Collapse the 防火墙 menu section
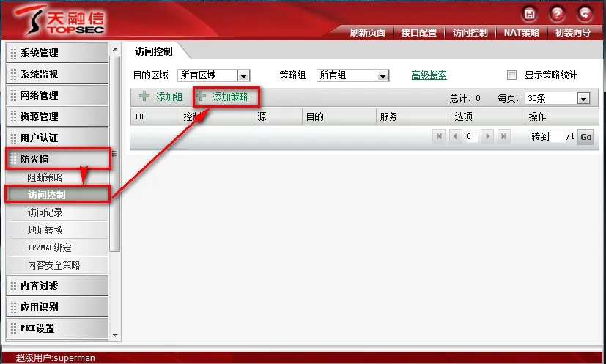 pyautogui.click(x=57, y=159)
